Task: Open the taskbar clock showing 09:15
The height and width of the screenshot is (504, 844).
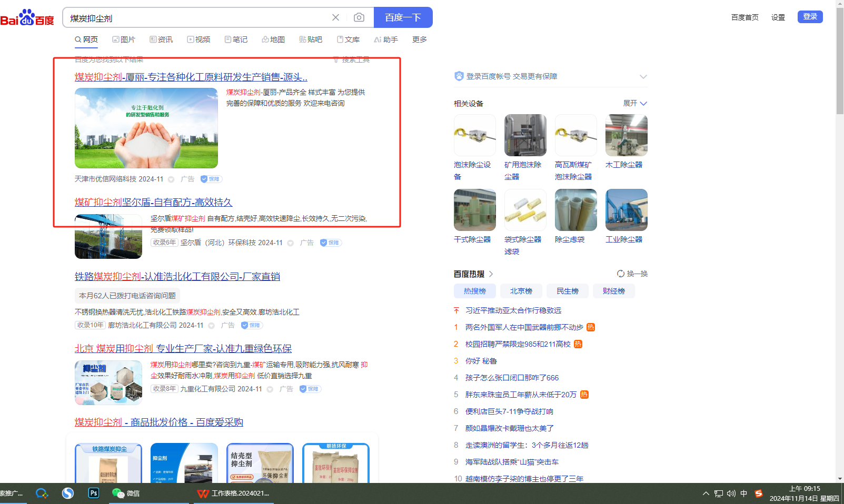Action: (x=805, y=493)
